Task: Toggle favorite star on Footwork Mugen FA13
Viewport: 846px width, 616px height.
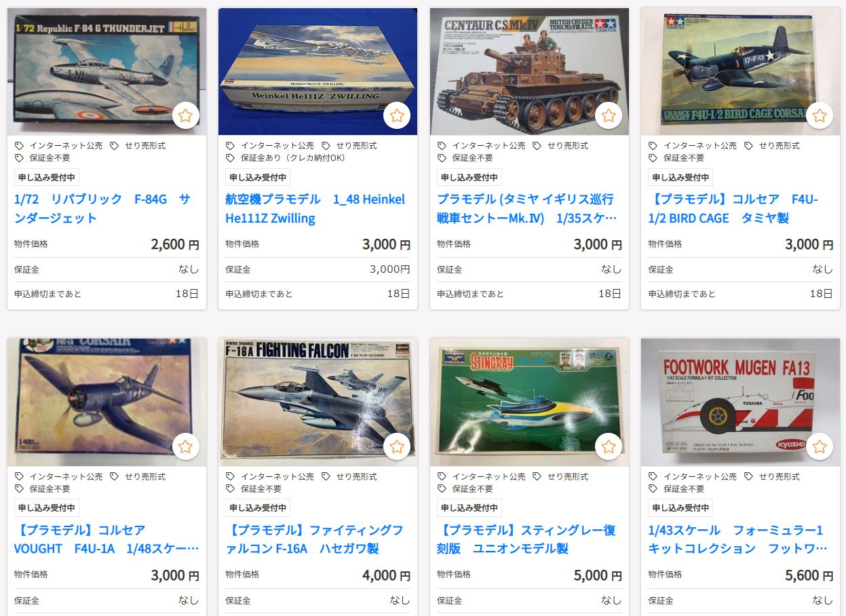Action: pos(820,446)
